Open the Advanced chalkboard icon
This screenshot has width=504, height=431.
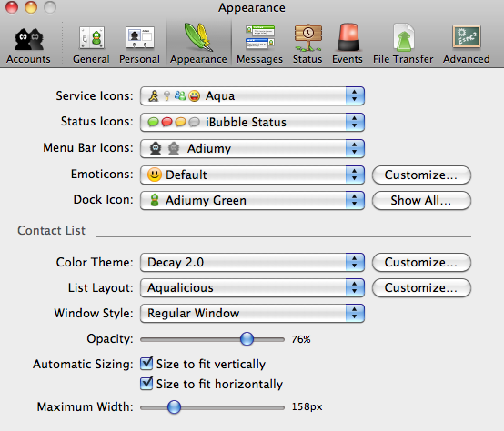click(x=467, y=37)
